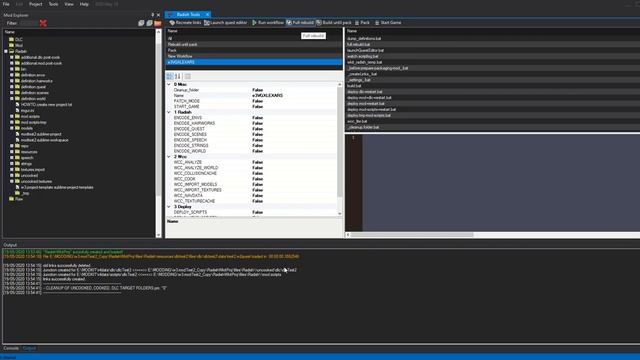
Task: Click the property grid scrollbar down arrow
Action: click(x=340, y=213)
